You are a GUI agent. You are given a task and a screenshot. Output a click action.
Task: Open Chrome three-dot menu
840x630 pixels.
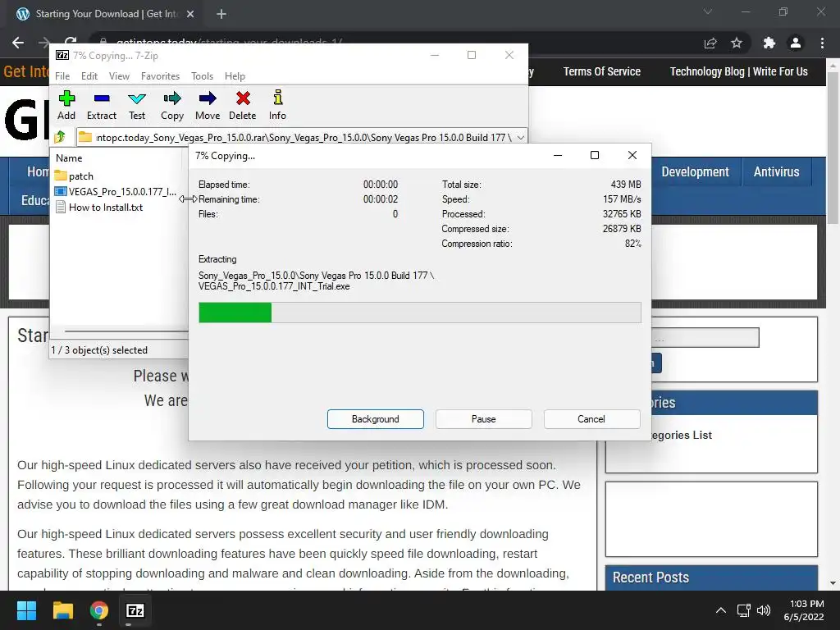tap(822, 43)
